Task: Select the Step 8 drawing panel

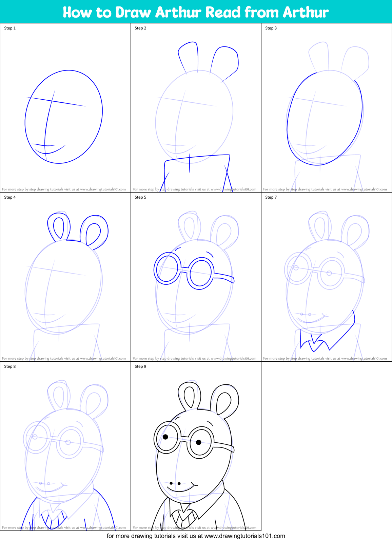Action: [x=65, y=446]
